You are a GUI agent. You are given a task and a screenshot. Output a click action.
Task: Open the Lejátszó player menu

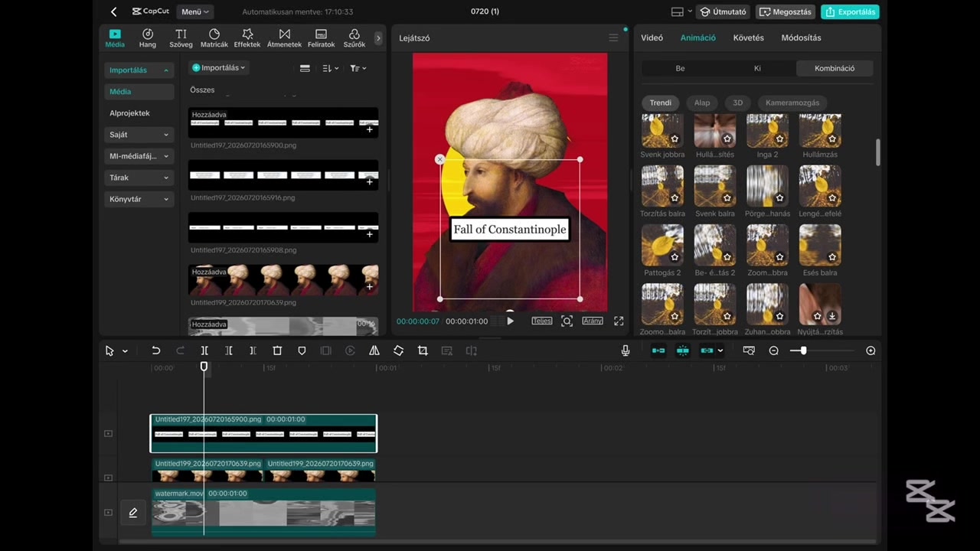coord(613,37)
